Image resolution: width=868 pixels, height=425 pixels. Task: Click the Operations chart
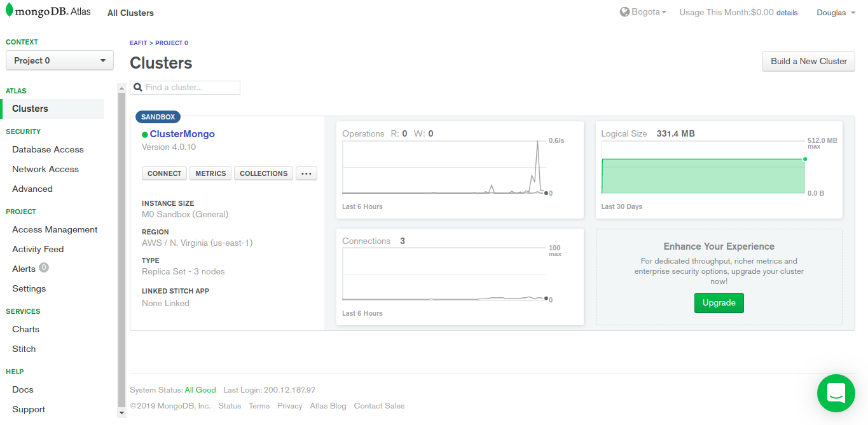pyautogui.click(x=444, y=167)
